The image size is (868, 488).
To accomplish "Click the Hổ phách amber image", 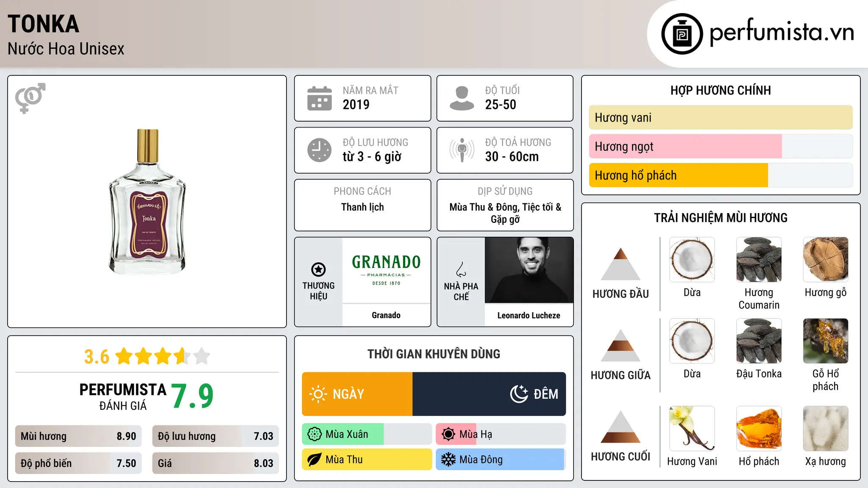I will click(759, 429).
